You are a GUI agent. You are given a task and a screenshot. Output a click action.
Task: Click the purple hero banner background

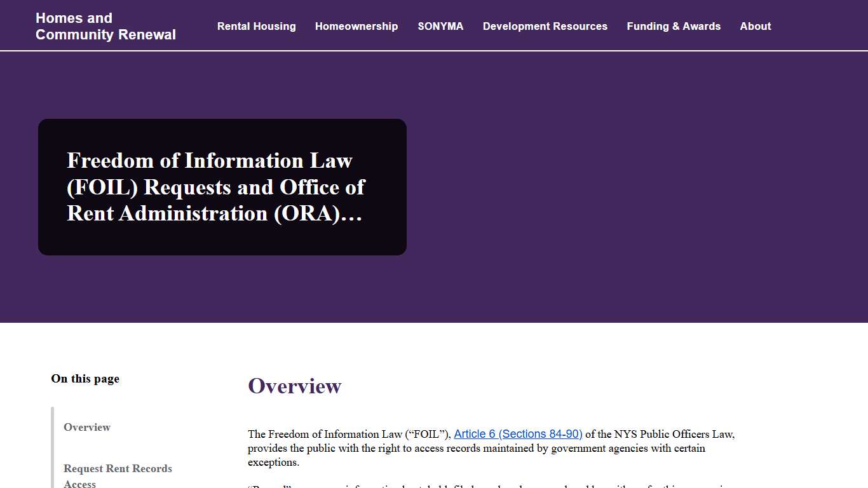pyautogui.click(x=635, y=191)
